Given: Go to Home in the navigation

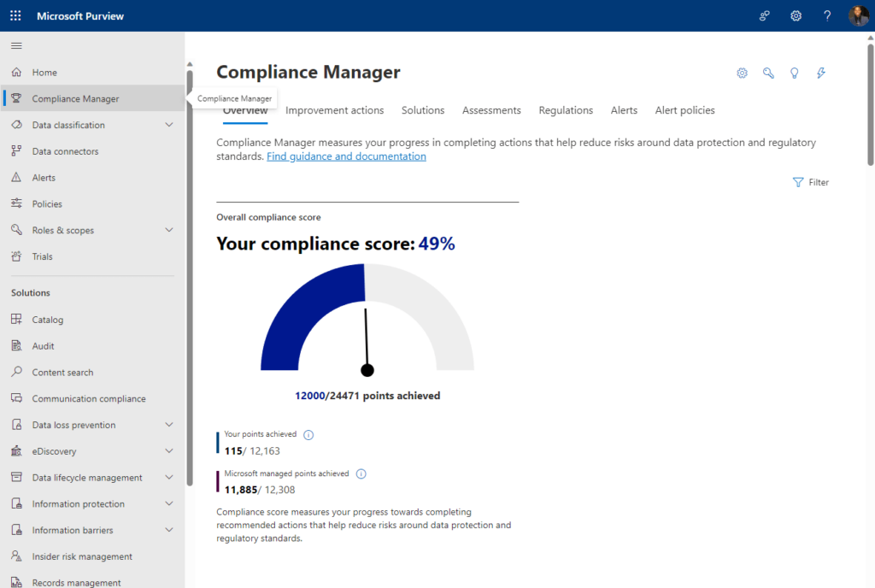Looking at the screenshot, I should click(x=44, y=73).
